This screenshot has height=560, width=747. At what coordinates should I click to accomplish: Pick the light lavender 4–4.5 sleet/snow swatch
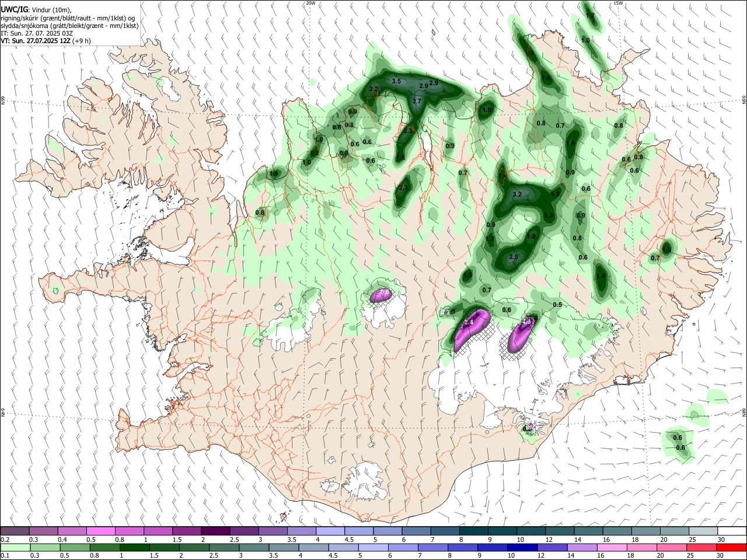[x=329, y=531]
